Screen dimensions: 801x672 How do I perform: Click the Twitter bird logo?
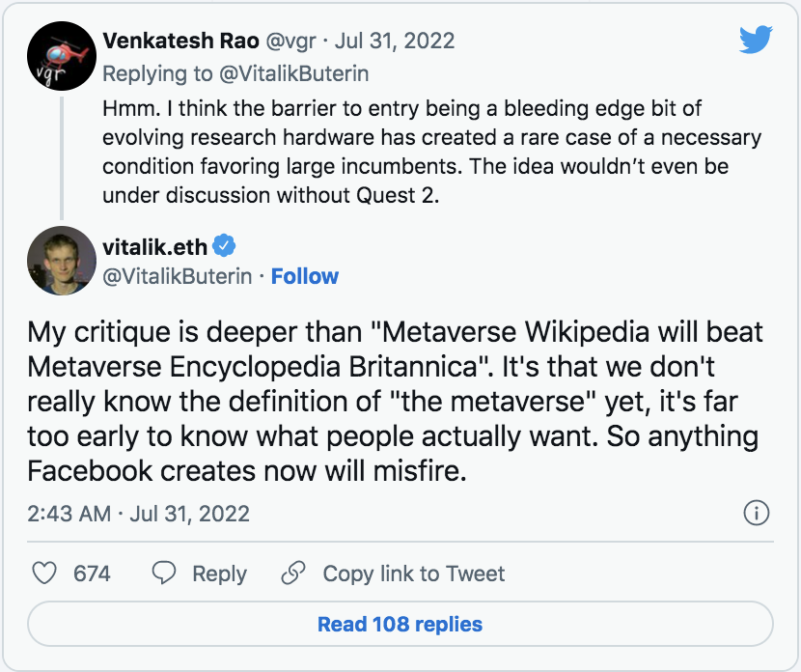click(x=757, y=41)
